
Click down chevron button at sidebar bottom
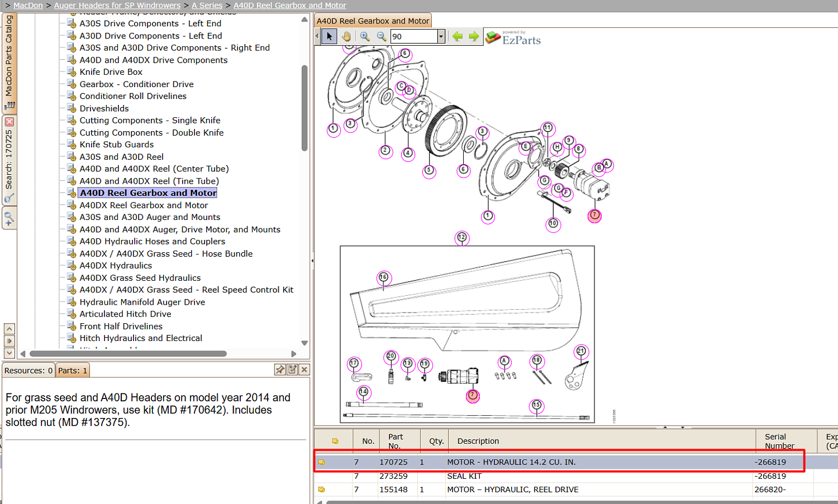9,353
